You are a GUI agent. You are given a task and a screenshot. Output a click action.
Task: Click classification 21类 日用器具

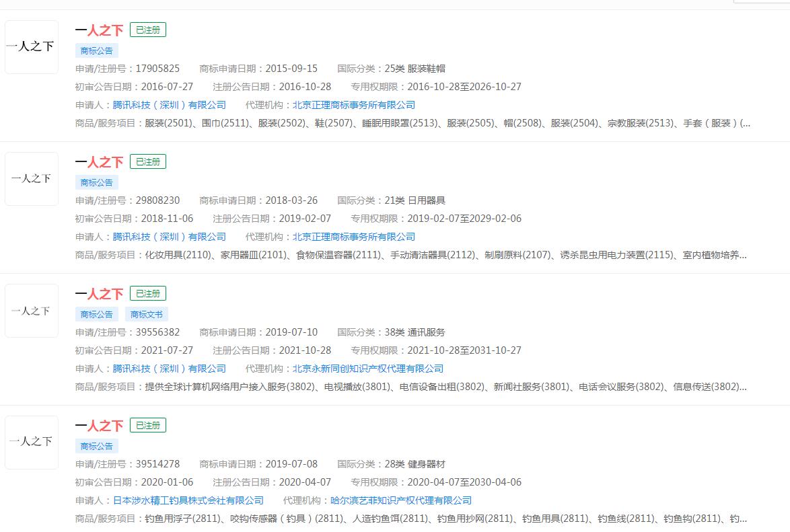click(415, 200)
